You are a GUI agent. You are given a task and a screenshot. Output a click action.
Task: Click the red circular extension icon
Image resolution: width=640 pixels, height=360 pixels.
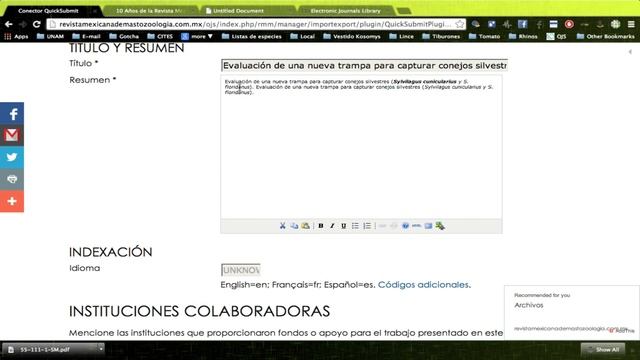point(569,24)
